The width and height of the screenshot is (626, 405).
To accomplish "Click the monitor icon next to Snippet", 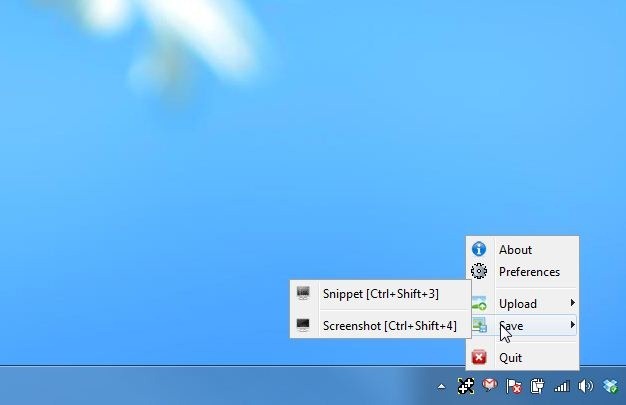I will 303,293.
